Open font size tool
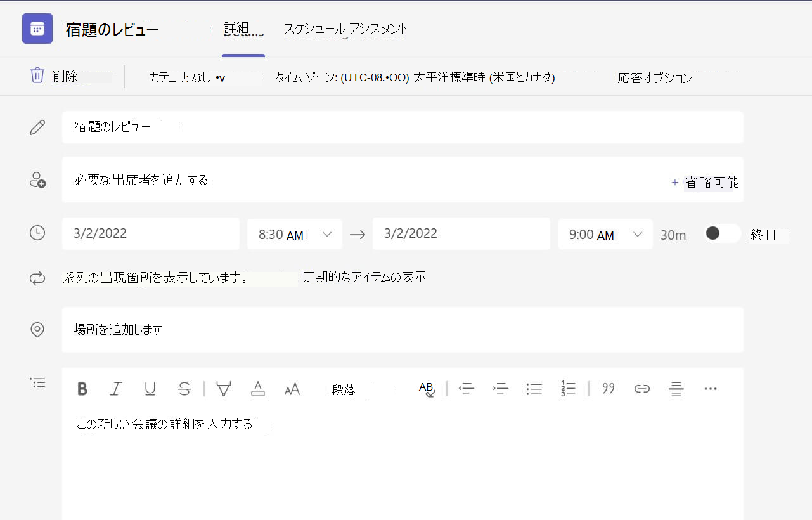This screenshot has height=520, width=812. click(292, 389)
